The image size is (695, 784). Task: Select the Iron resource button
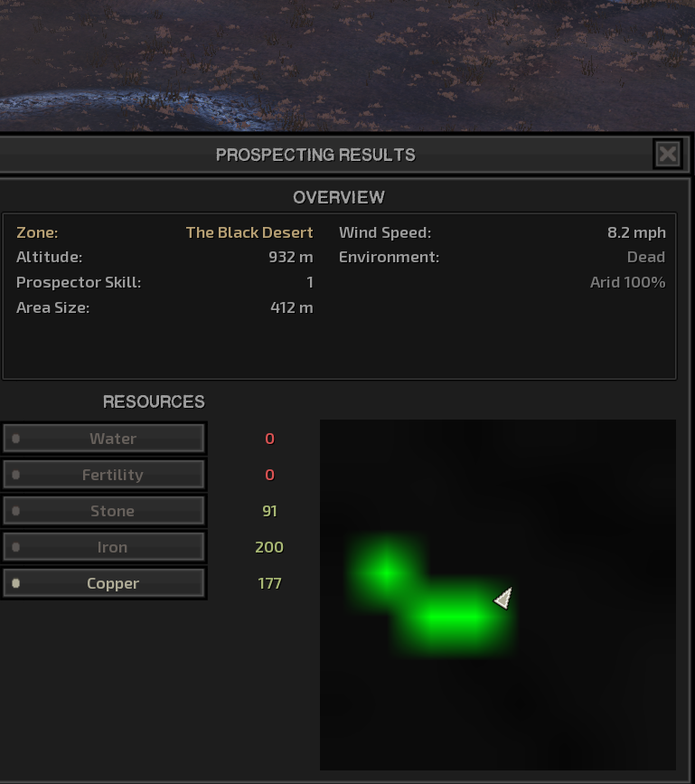pyautogui.click(x=104, y=547)
